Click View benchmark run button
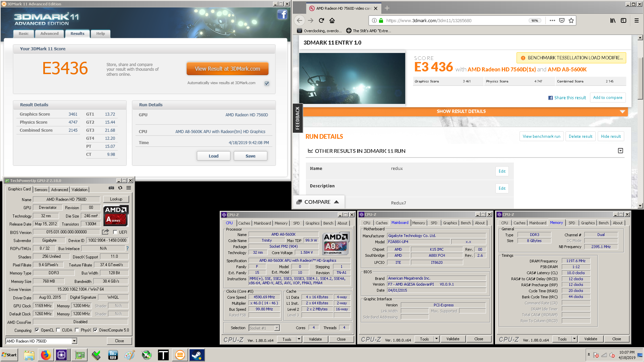Image resolution: width=644 pixels, height=362 pixels. click(541, 136)
